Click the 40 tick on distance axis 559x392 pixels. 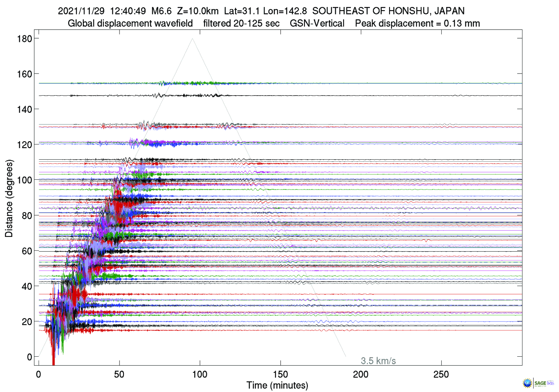(x=27, y=286)
